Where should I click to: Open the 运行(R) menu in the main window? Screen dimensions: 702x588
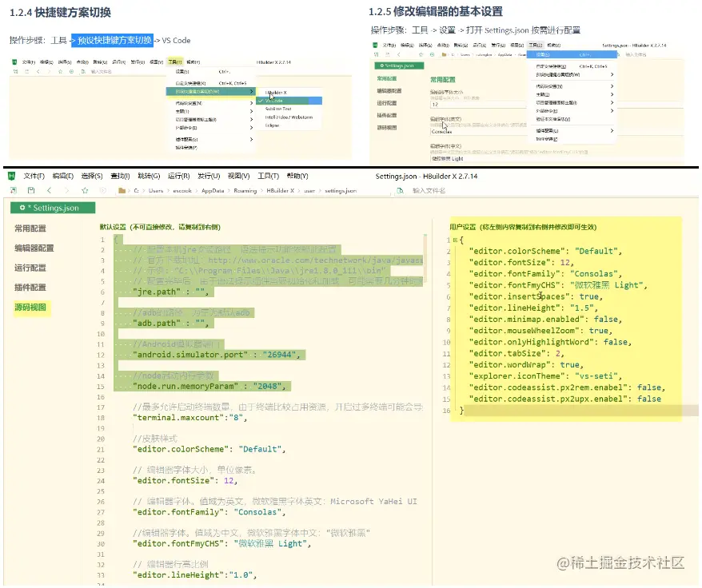[x=178, y=176]
